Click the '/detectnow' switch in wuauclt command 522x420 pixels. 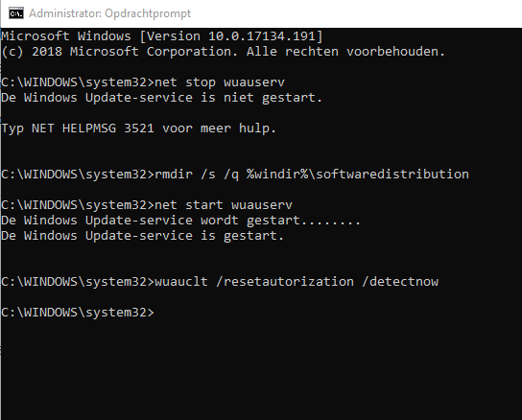[x=400, y=282]
